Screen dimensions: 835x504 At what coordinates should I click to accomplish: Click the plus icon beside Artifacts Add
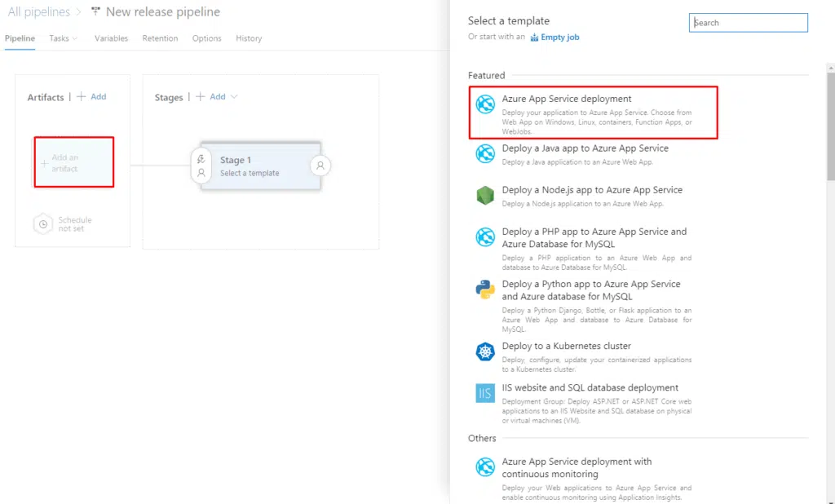(81, 96)
